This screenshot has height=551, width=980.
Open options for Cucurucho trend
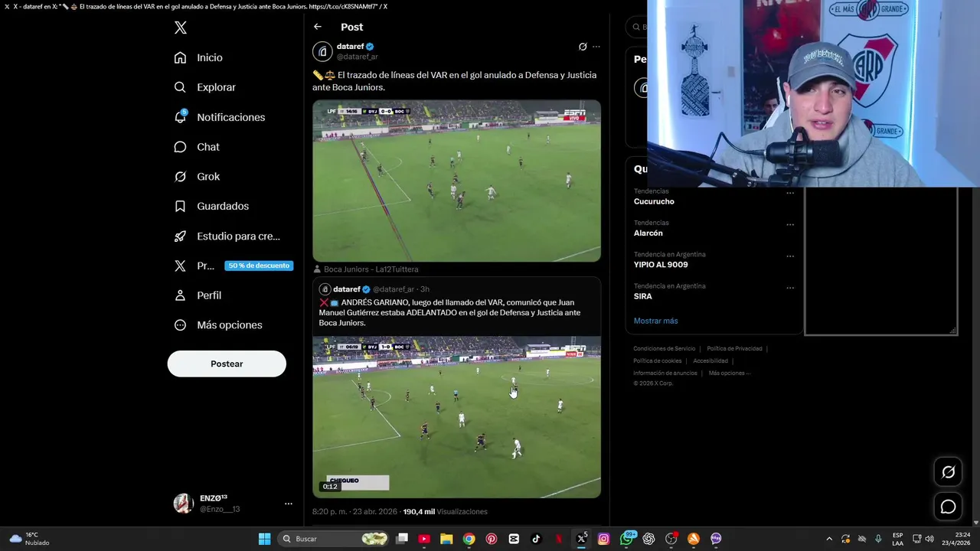pyautogui.click(x=790, y=193)
